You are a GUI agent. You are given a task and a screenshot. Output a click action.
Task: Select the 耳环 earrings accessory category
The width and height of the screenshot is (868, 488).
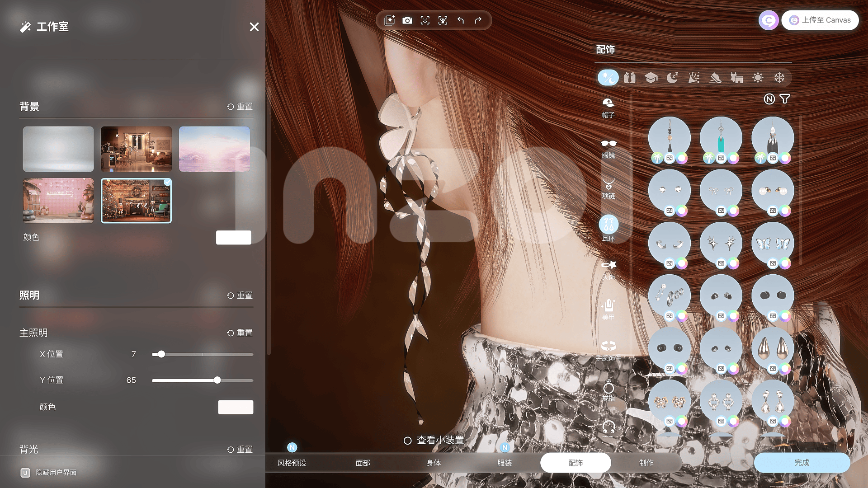point(609,229)
